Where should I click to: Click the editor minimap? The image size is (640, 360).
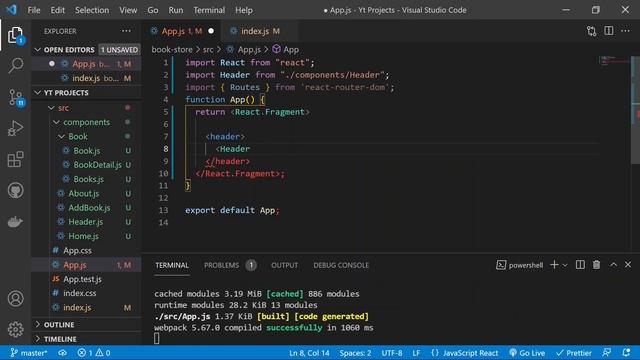(x=614, y=61)
